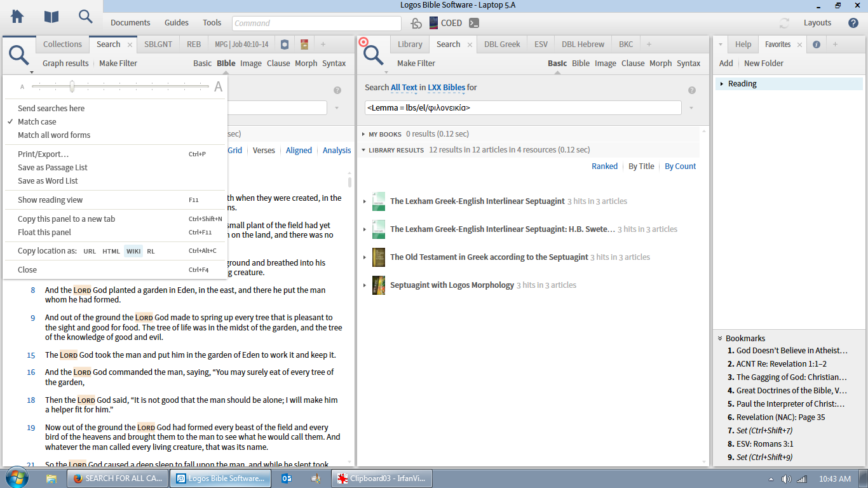Open Firefox taskbar item
Viewport: 868px width, 488px height.
click(x=118, y=478)
